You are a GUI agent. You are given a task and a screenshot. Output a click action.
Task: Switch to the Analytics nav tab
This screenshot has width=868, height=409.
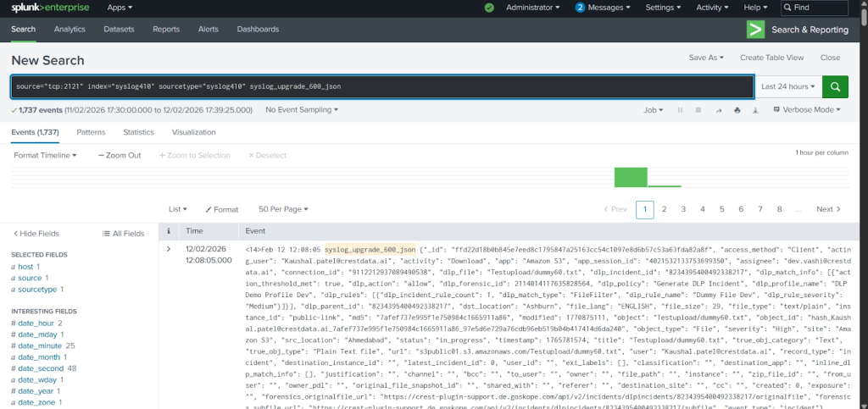70,30
